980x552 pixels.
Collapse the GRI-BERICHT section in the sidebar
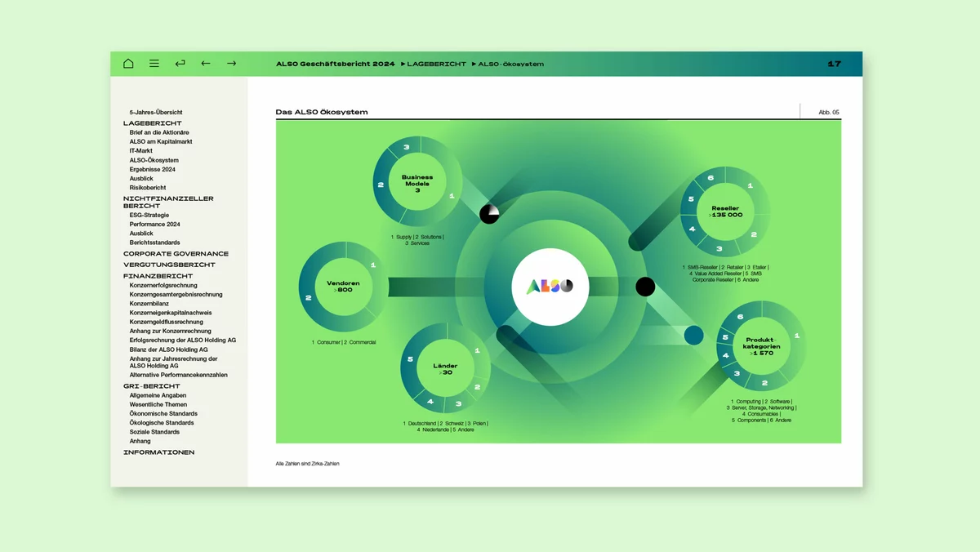pyautogui.click(x=150, y=385)
